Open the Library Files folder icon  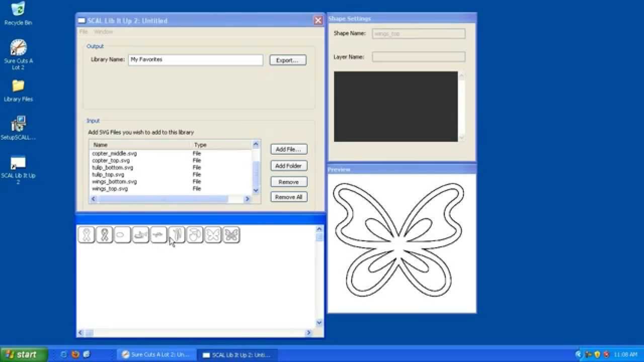tap(18, 91)
